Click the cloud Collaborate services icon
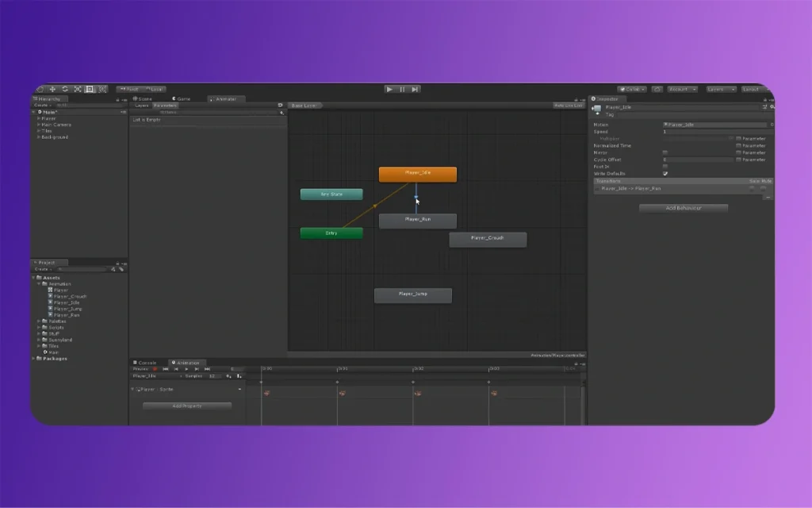The width and height of the screenshot is (812, 508). [657, 89]
